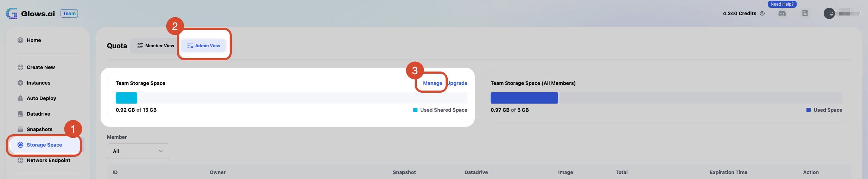Click the Home sidebar icon
Image resolution: width=868 pixels, height=179 pixels.
click(20, 40)
